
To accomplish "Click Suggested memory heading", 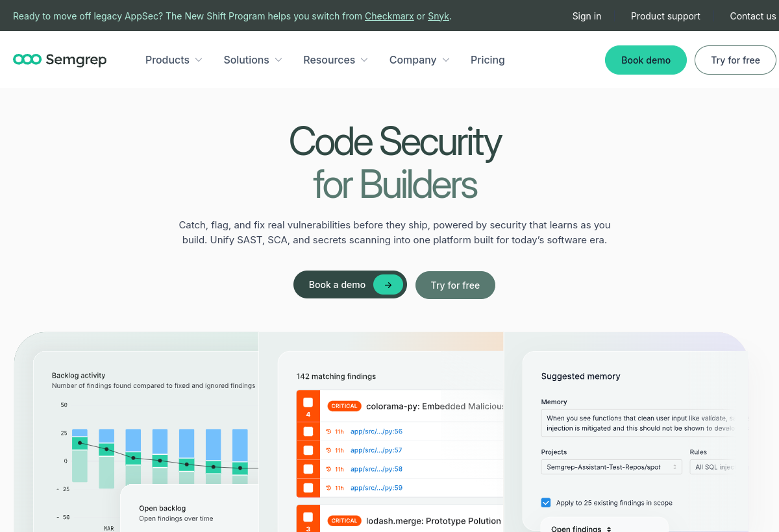I will [x=581, y=376].
